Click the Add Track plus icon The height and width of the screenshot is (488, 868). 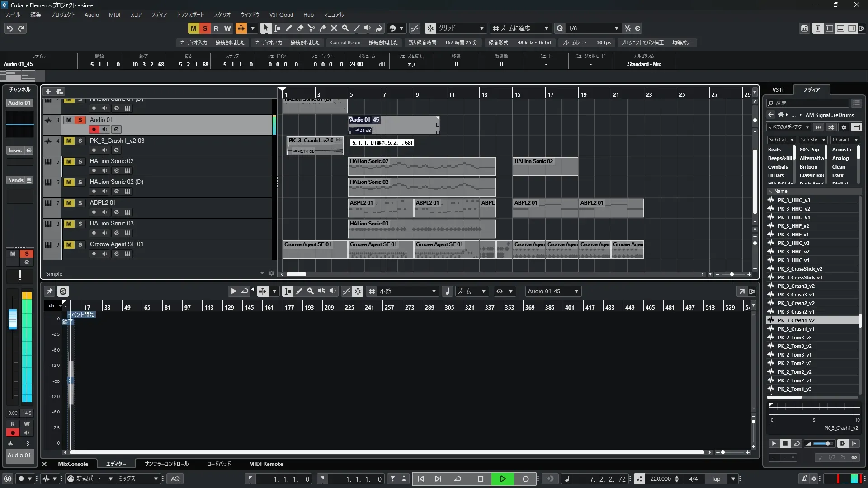(x=48, y=91)
